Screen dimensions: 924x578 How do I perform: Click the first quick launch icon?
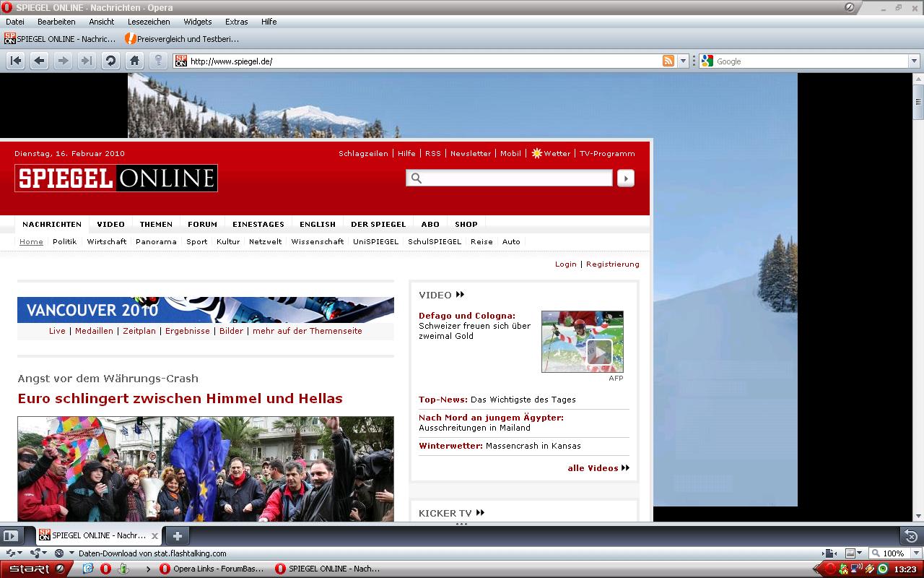(88, 569)
